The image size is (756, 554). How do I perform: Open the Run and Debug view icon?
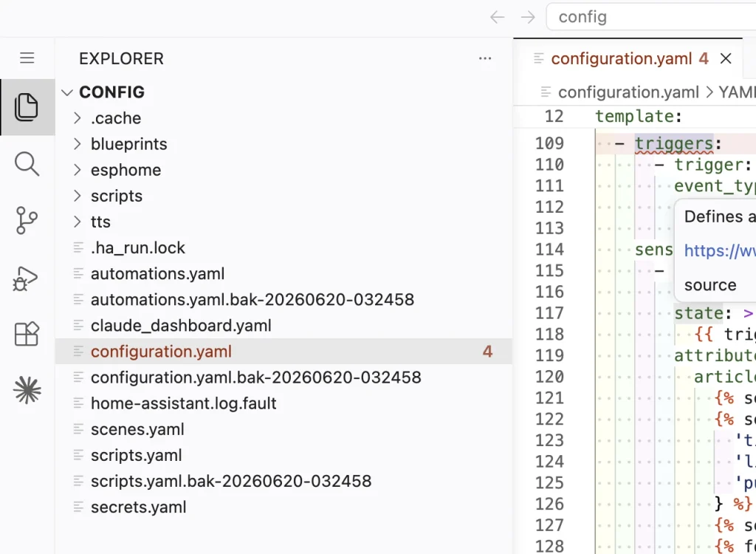click(25, 278)
